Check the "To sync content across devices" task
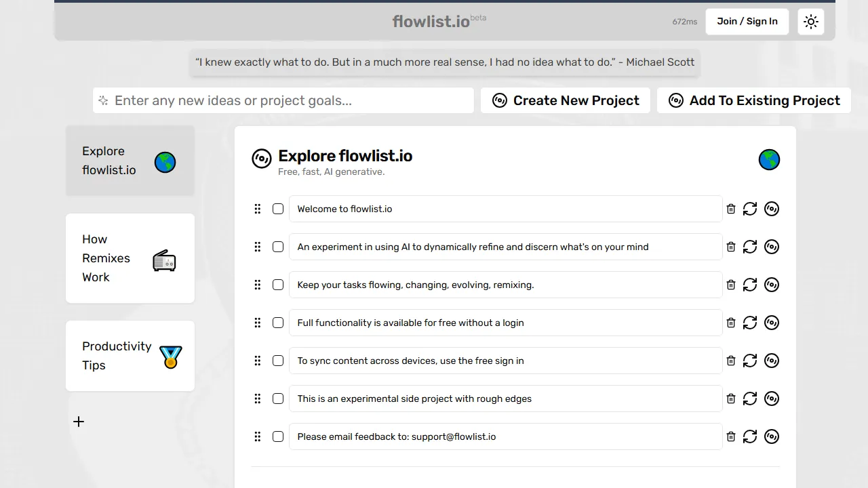 (x=278, y=361)
